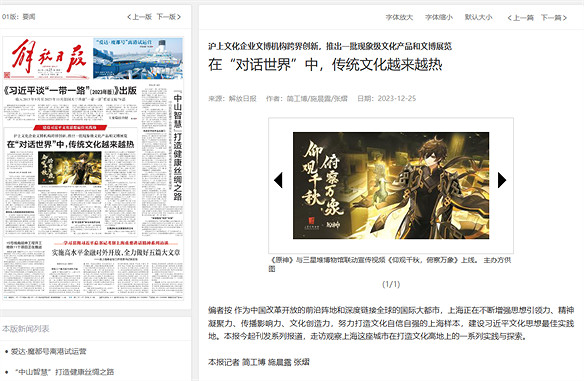Open "中山智慧"打造健康丝绸之路 in news list
The image size is (584, 381).
63,372
